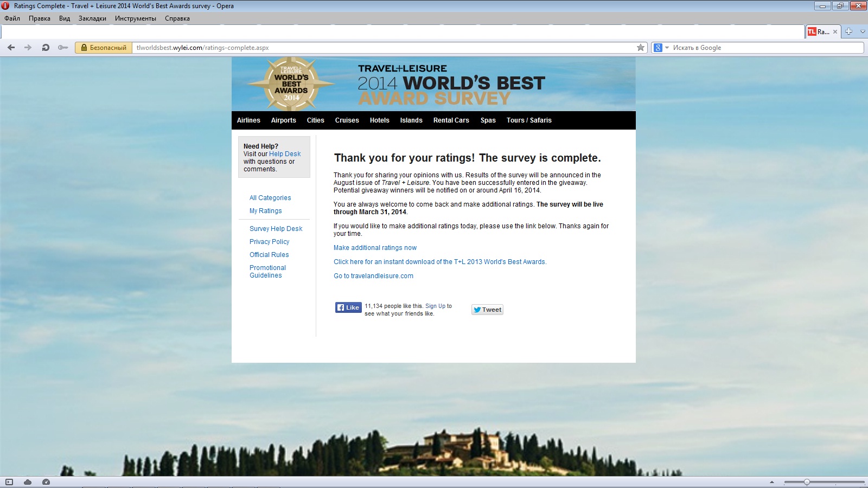The width and height of the screenshot is (868, 488).
Task: Open Promotional Guidelines link
Action: pyautogui.click(x=267, y=272)
